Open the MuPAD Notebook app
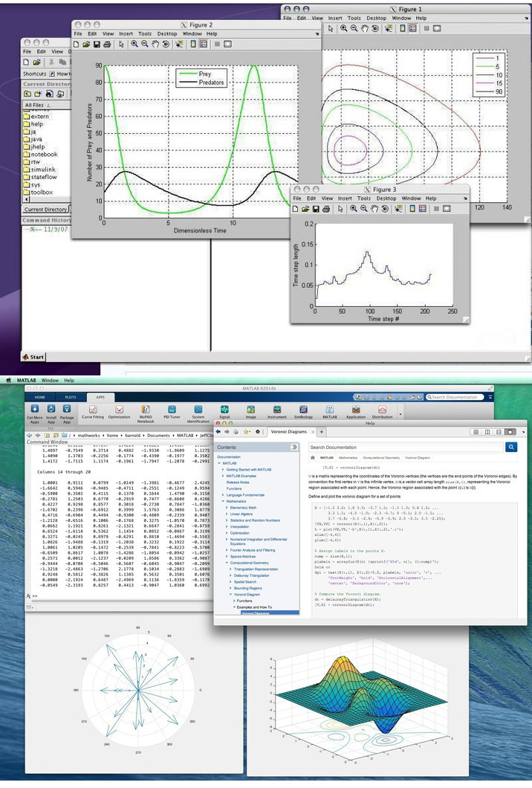 tap(145, 410)
